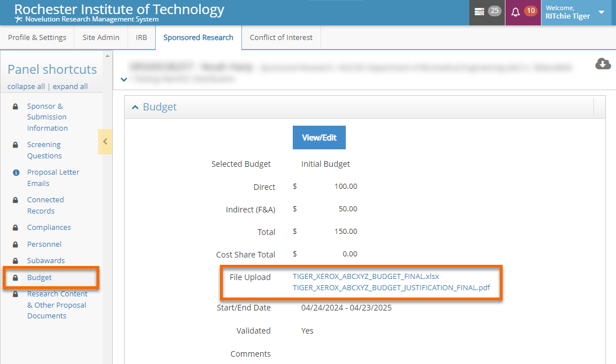Click the info icon beside Proposal Letter Emails
The image size is (616, 364).
click(x=16, y=172)
